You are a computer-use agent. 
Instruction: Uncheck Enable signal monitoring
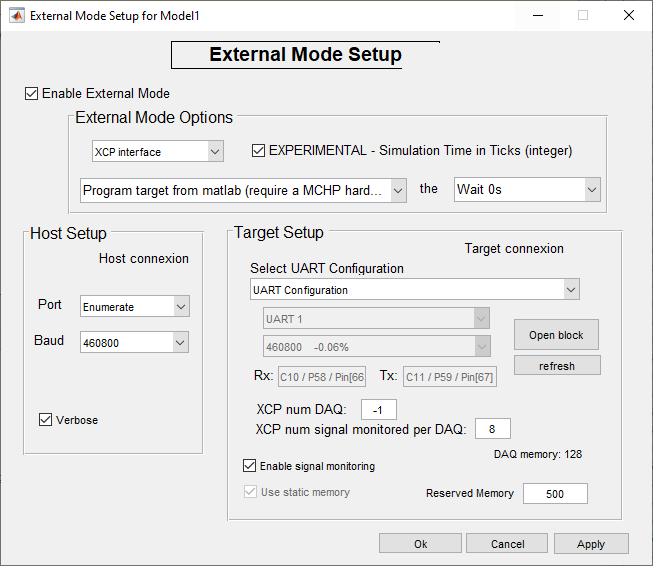click(250, 466)
